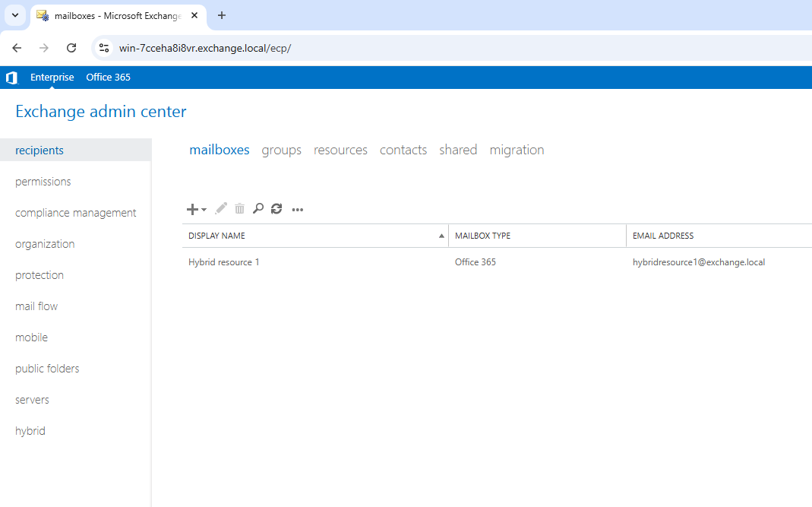
Task: Click the add new mailbox plus icon
Action: [192, 210]
